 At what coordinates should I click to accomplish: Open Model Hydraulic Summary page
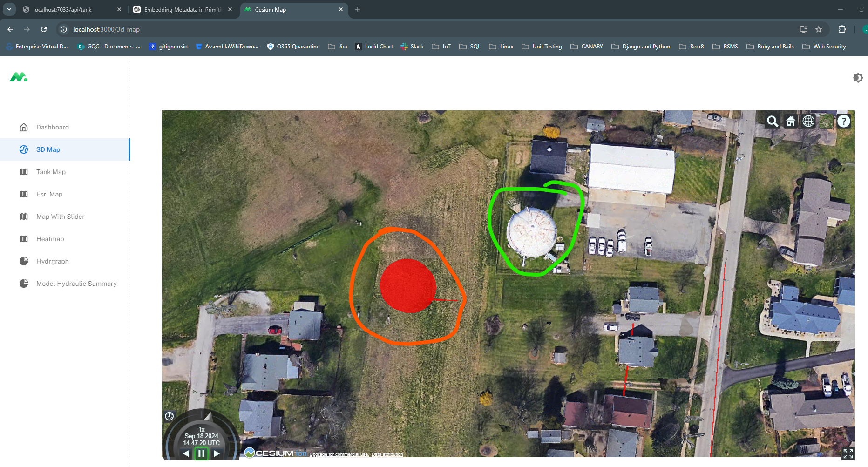tap(65, 284)
